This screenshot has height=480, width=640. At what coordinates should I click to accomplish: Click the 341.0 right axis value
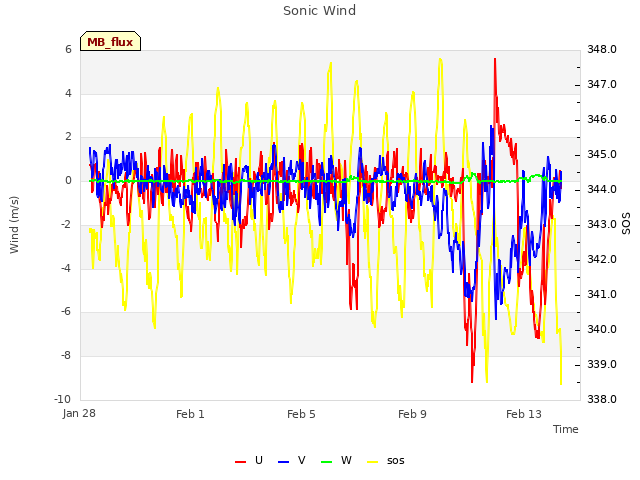[602, 295]
